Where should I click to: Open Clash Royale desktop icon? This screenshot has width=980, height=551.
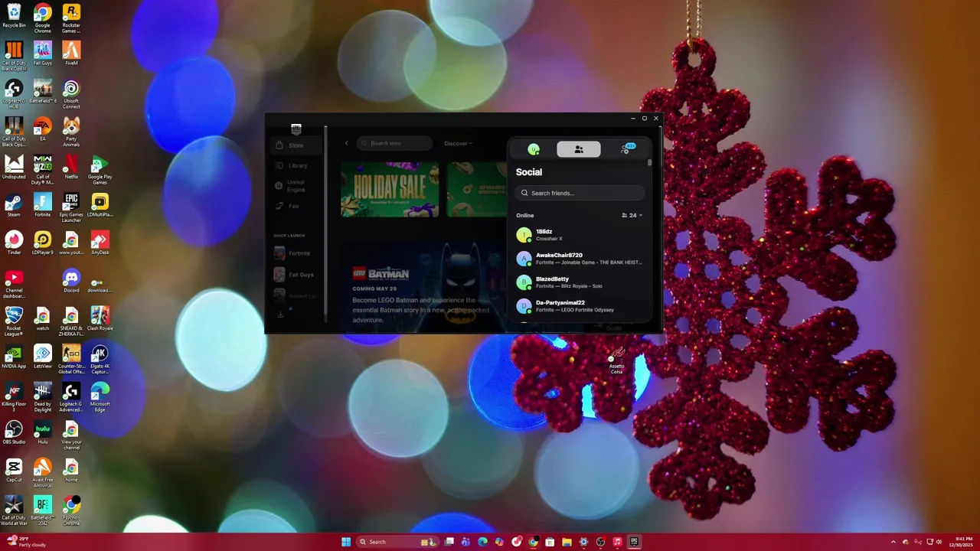pos(100,318)
